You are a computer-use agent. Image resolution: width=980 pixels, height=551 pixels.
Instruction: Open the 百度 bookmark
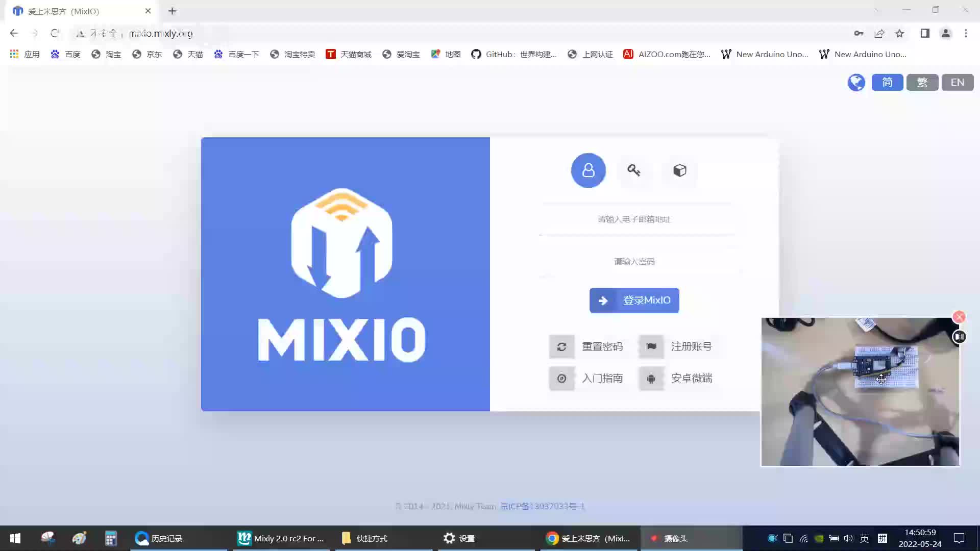pyautogui.click(x=65, y=54)
